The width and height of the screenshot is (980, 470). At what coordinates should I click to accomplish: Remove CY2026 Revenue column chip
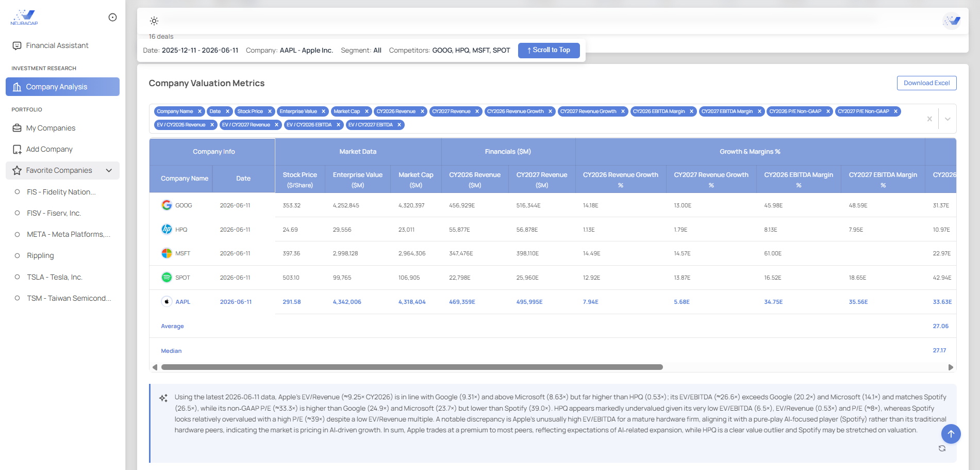click(422, 111)
